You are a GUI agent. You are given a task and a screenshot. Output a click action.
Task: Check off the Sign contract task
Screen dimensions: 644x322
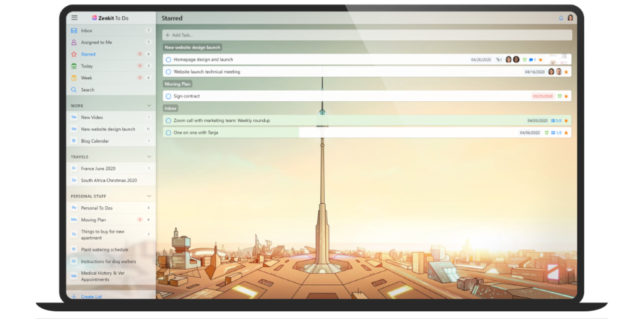168,96
